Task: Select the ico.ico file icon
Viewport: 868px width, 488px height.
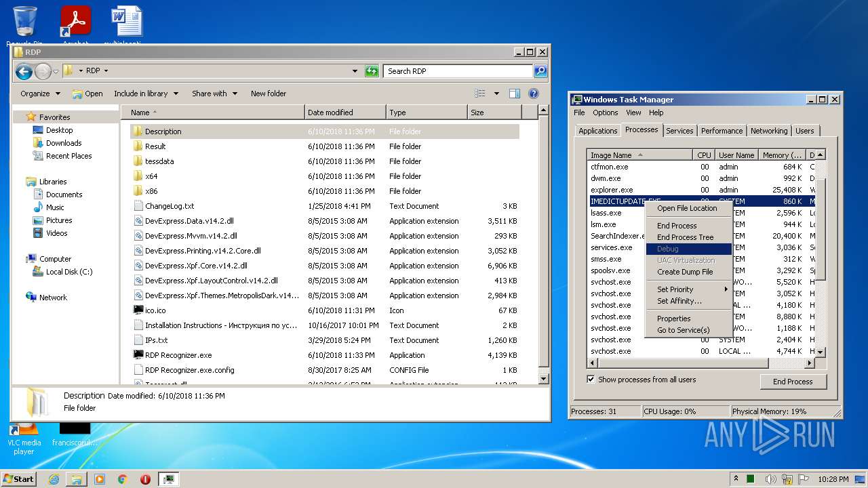Action: 138,310
